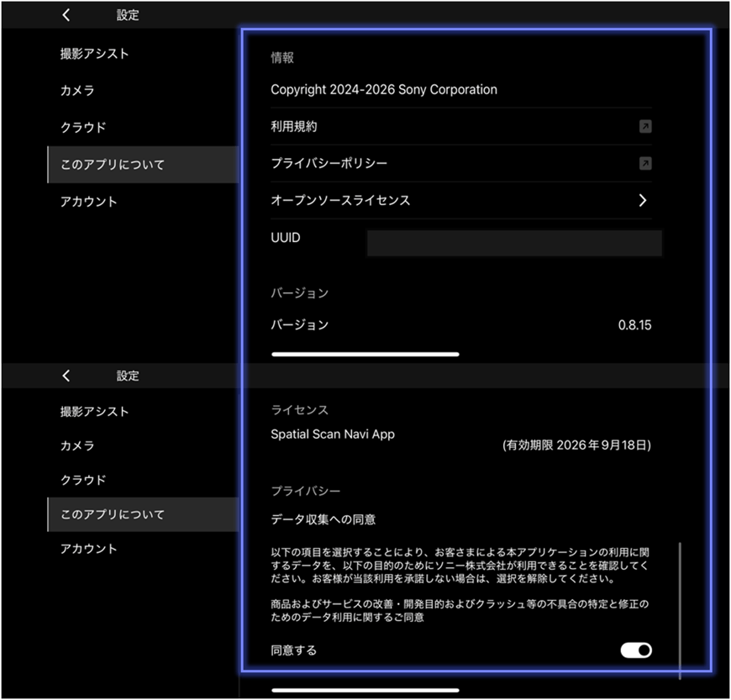Open the アカウント settings section
The height and width of the screenshot is (700, 731).
(88, 201)
